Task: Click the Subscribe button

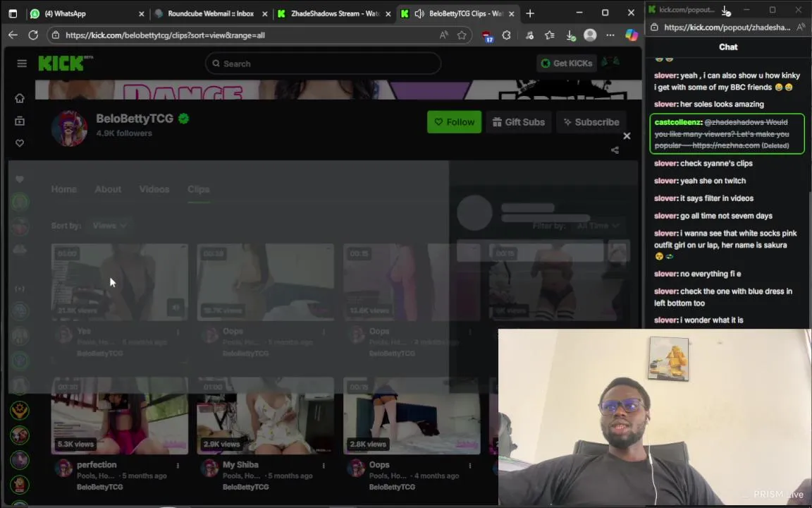Action: click(591, 122)
